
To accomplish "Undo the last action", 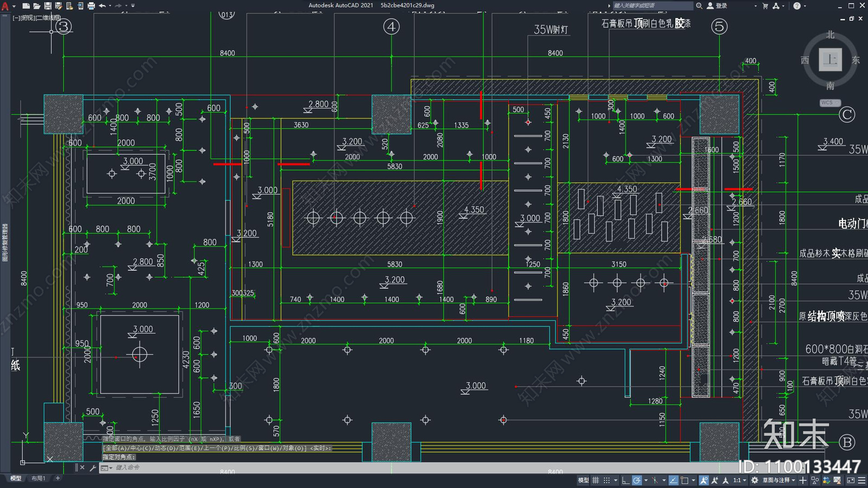I will (x=102, y=6).
